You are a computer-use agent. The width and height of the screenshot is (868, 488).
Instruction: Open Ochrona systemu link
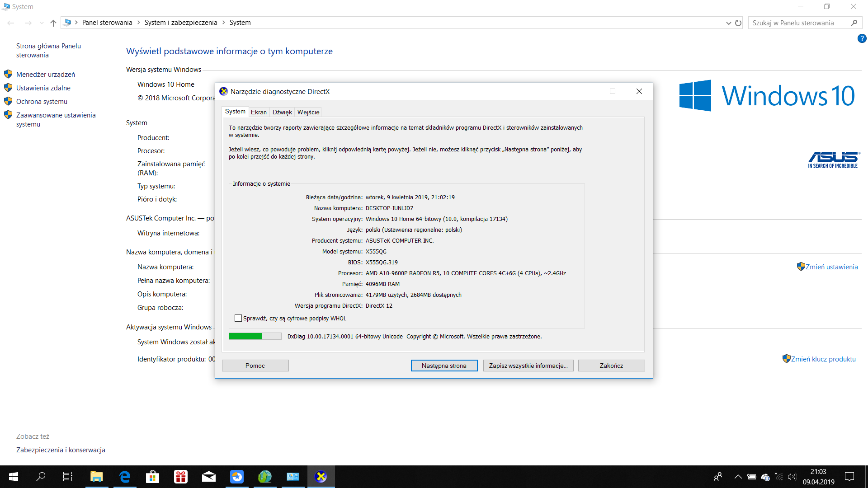point(42,102)
